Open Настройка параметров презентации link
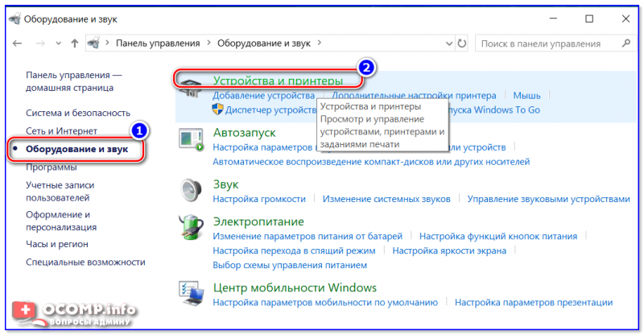Viewport: 644px width, 335px height. coord(534,303)
